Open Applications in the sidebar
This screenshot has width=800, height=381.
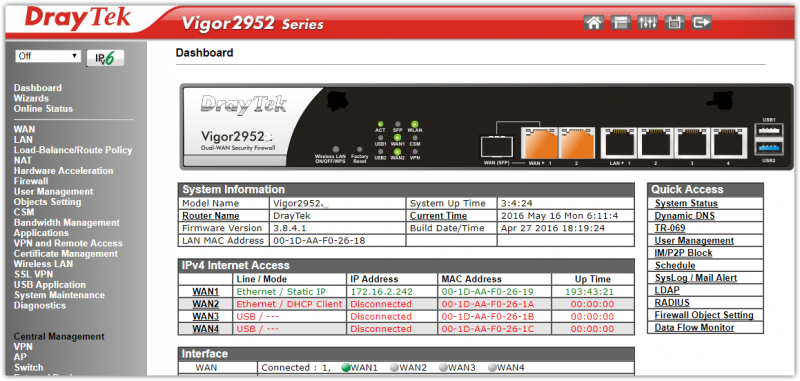41,233
